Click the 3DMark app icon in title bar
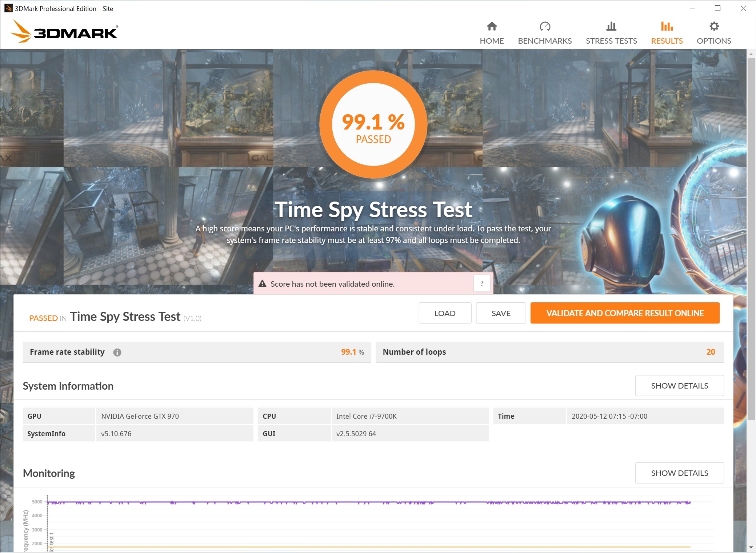This screenshot has height=553, width=756. [8, 8]
